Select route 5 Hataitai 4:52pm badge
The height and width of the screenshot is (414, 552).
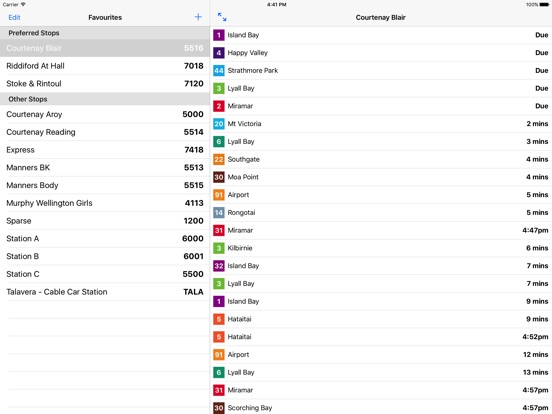219,337
